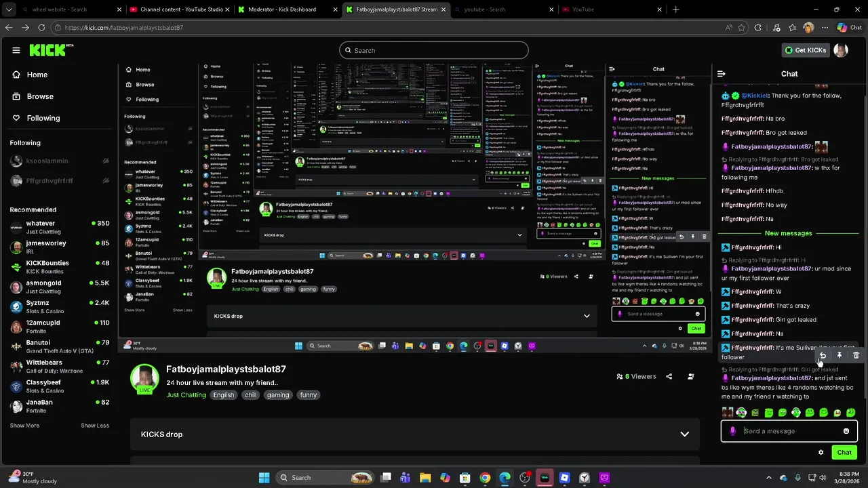Reply to the hovered chat message
This screenshot has width=868, height=488.
[x=823, y=355]
